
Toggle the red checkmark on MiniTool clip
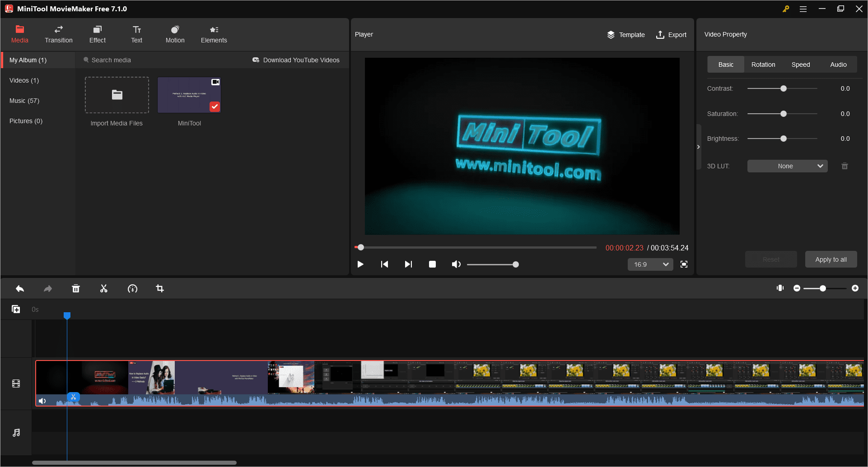point(215,106)
